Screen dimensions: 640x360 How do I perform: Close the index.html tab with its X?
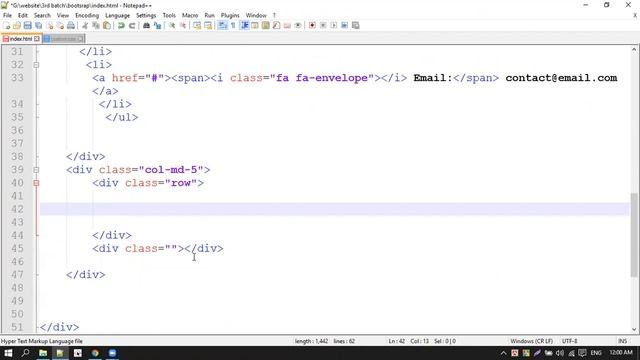[37, 39]
